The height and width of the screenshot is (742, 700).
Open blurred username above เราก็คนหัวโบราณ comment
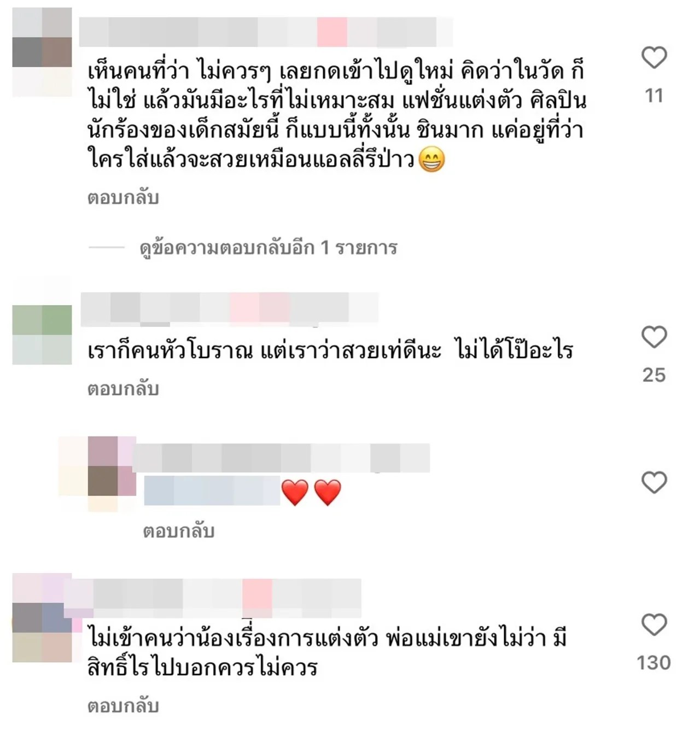[230, 307]
